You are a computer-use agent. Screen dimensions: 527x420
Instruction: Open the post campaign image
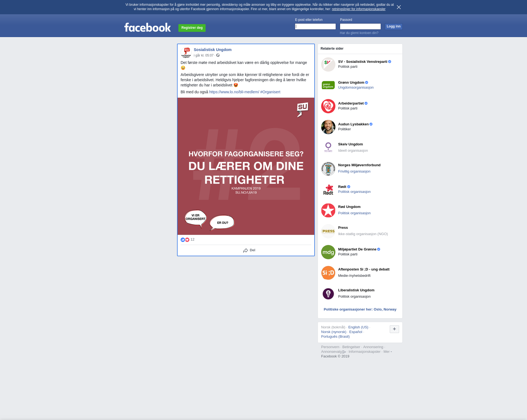246,166
